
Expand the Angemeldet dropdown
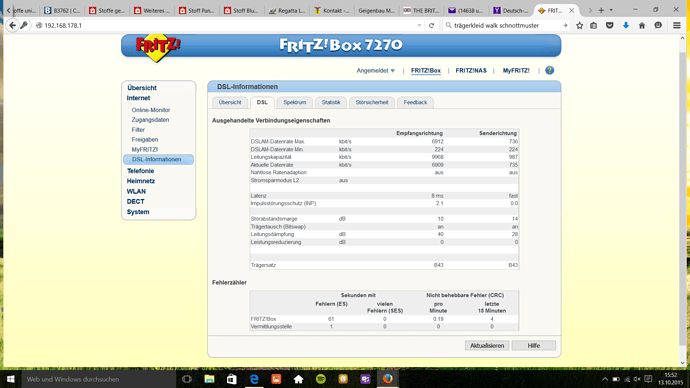point(375,70)
